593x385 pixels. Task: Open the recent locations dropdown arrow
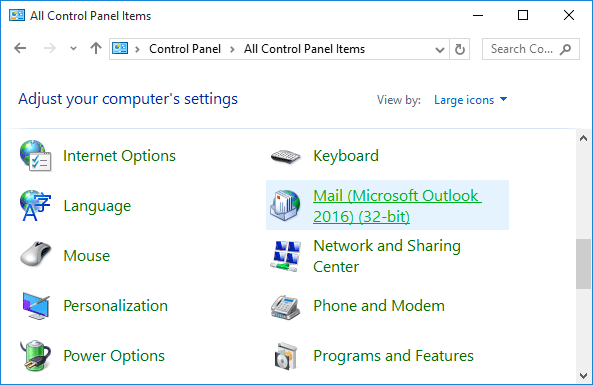click(x=73, y=48)
